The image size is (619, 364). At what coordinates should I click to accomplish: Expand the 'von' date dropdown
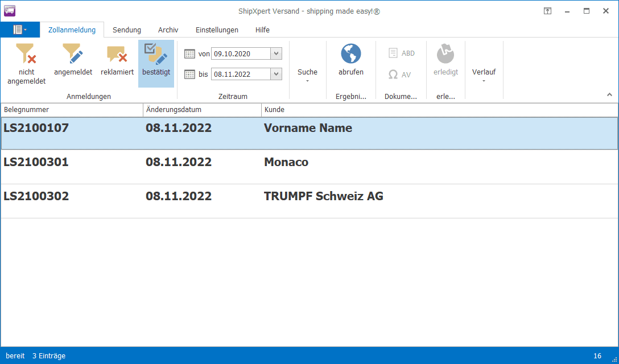pyautogui.click(x=276, y=53)
